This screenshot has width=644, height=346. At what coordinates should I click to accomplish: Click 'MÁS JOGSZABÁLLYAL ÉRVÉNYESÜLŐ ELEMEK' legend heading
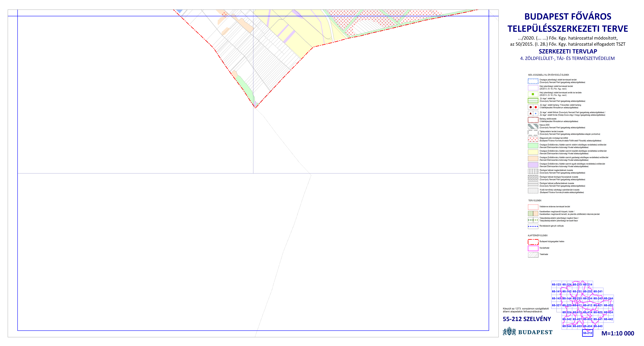click(x=549, y=75)
